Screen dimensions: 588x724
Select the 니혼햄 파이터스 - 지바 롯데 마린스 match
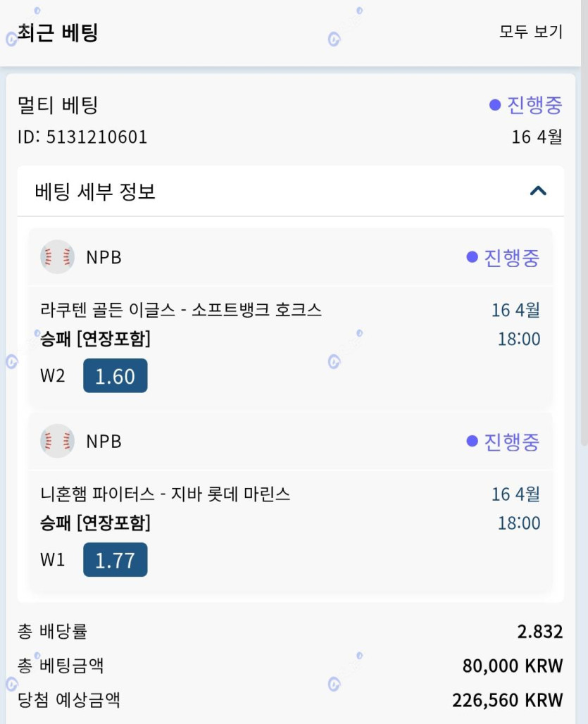tap(165, 494)
